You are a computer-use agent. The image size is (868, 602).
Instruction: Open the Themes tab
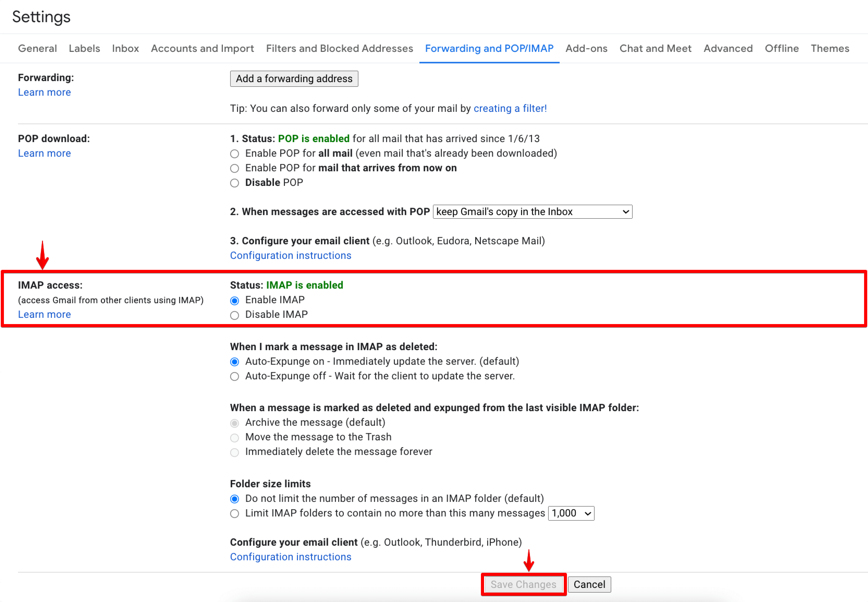[x=830, y=48]
